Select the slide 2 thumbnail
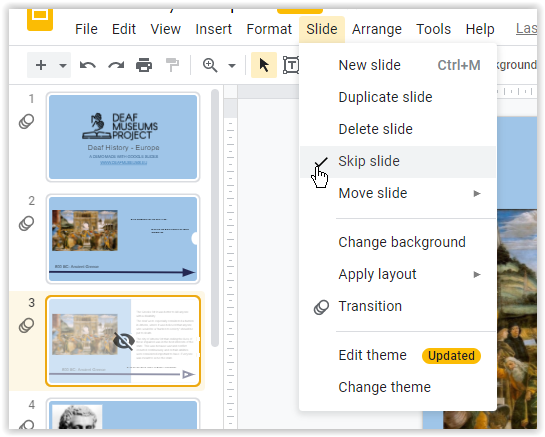Screen dimensions: 545x437 pyautogui.click(x=123, y=239)
